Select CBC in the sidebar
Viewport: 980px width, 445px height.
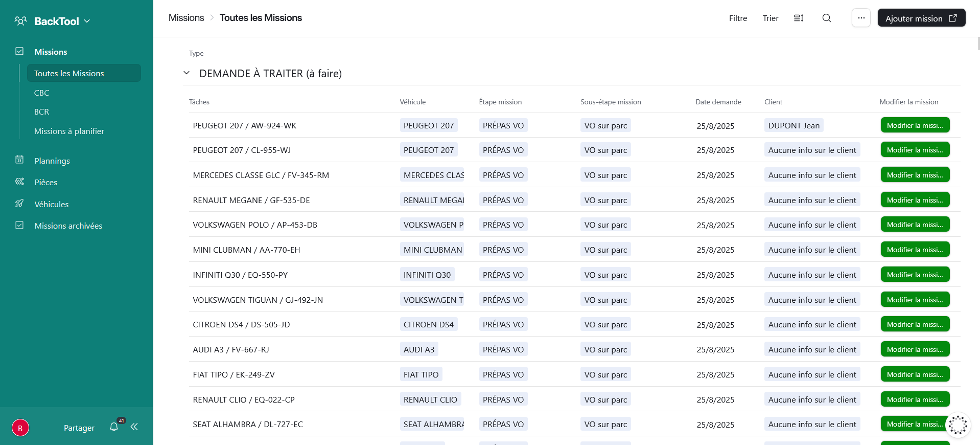pos(42,93)
